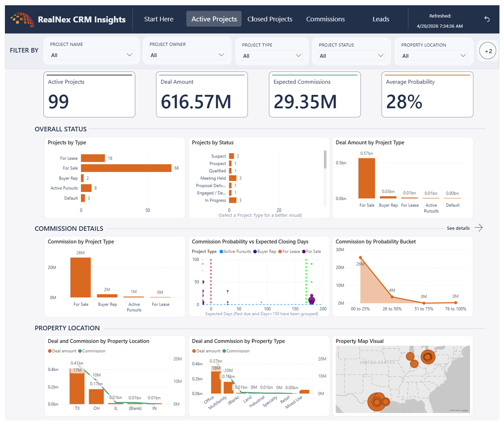The image size is (504, 421).
Task: Click the back arrow icon beside refresh time
Action: (x=487, y=19)
